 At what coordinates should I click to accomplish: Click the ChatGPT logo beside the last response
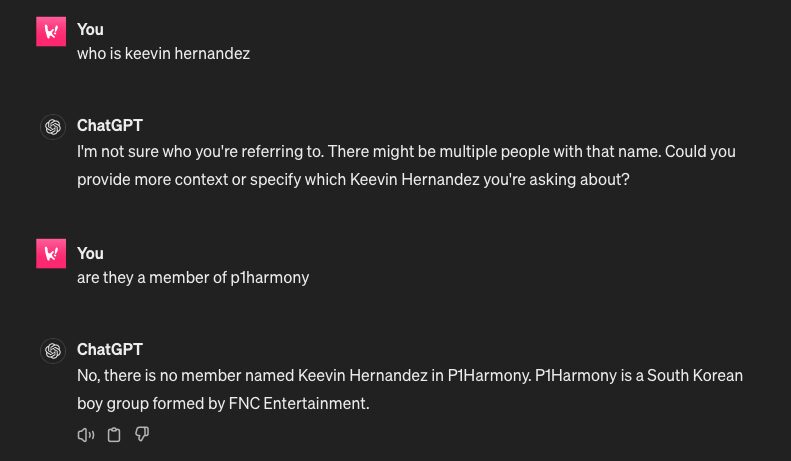[x=53, y=351]
